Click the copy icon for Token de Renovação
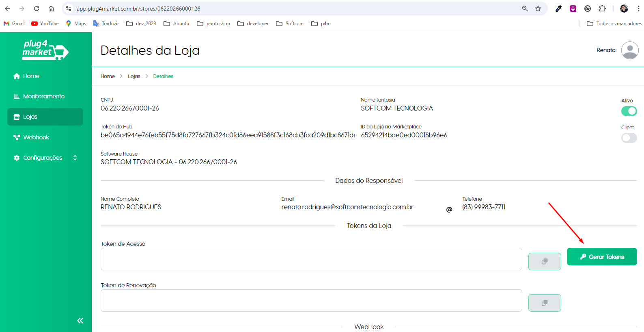 coord(544,303)
